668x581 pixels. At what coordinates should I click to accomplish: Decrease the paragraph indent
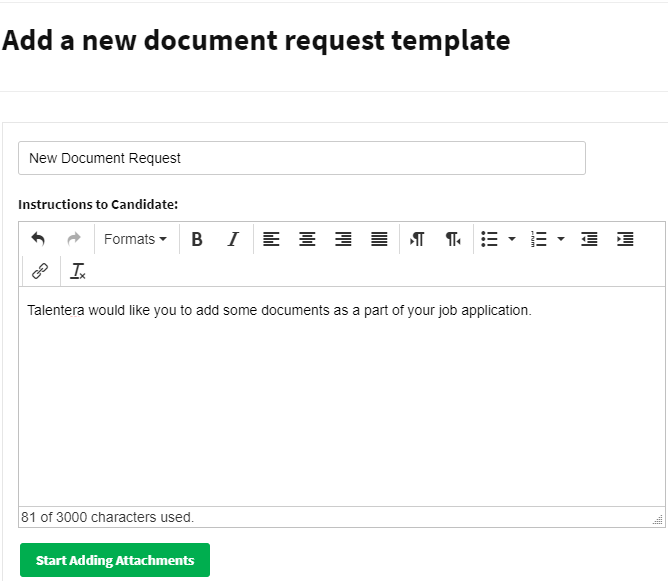click(x=589, y=239)
